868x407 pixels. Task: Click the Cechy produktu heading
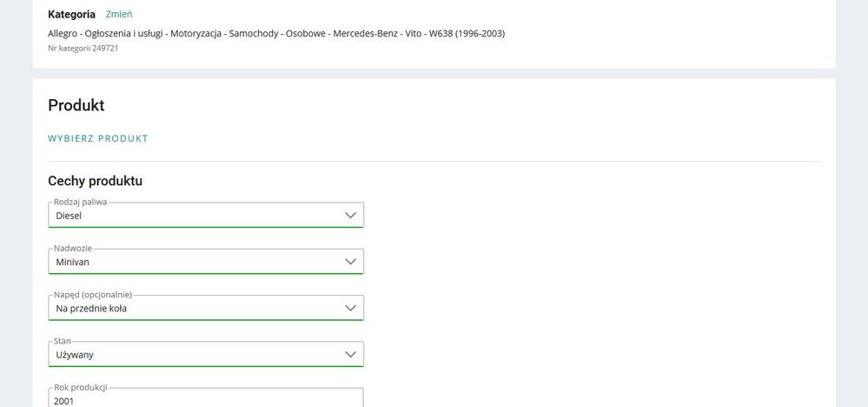pos(95,181)
